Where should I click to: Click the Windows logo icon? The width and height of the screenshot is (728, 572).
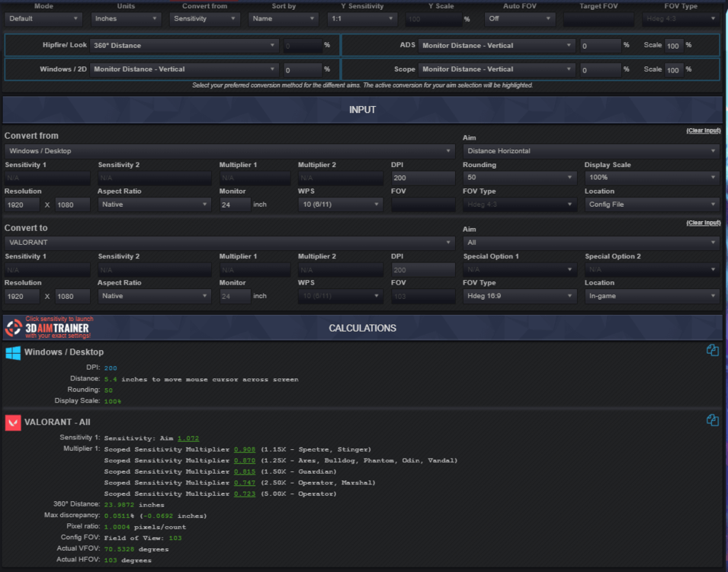(13, 352)
